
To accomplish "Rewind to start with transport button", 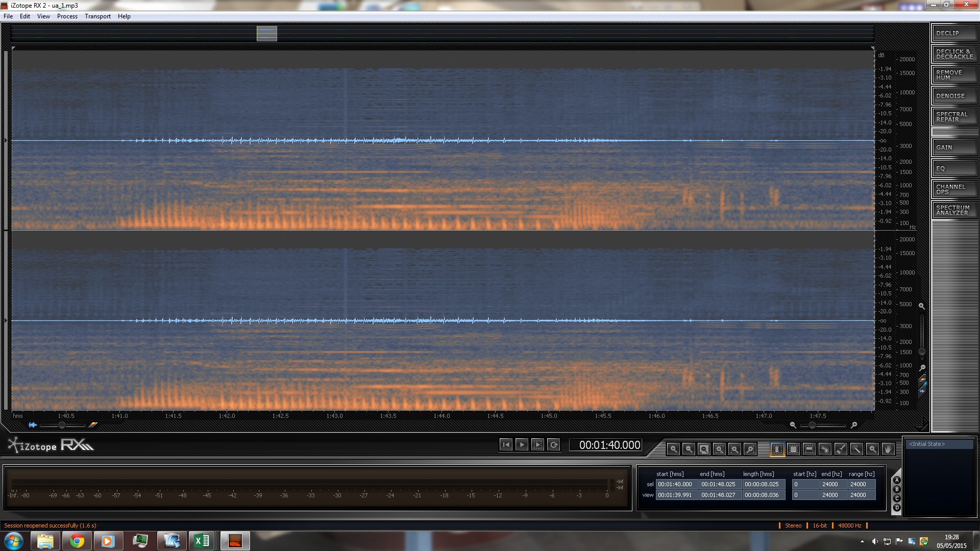I will [x=506, y=445].
